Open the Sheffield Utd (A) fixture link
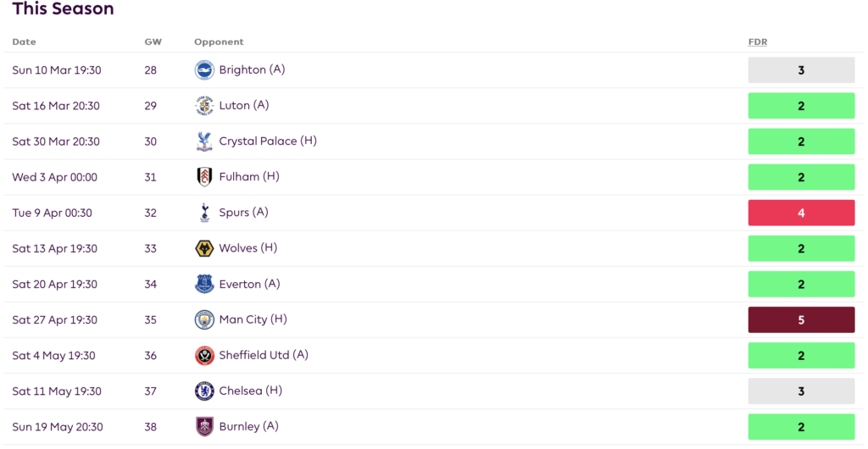This screenshot has width=868, height=449. coord(264,355)
